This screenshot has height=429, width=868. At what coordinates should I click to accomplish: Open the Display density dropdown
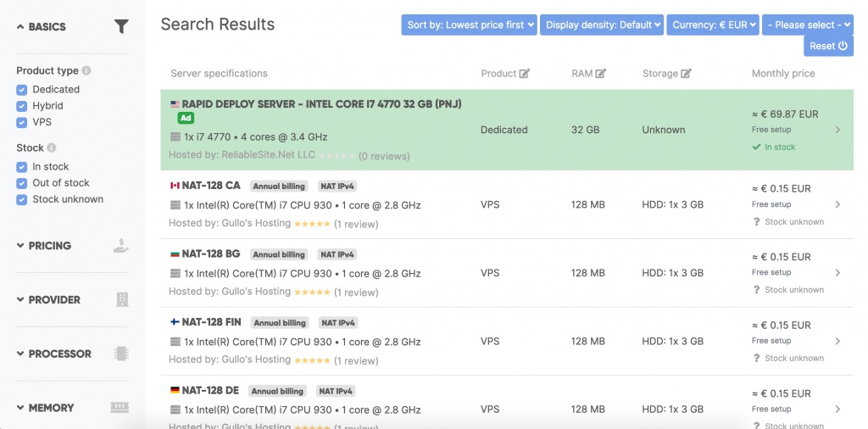pyautogui.click(x=602, y=25)
